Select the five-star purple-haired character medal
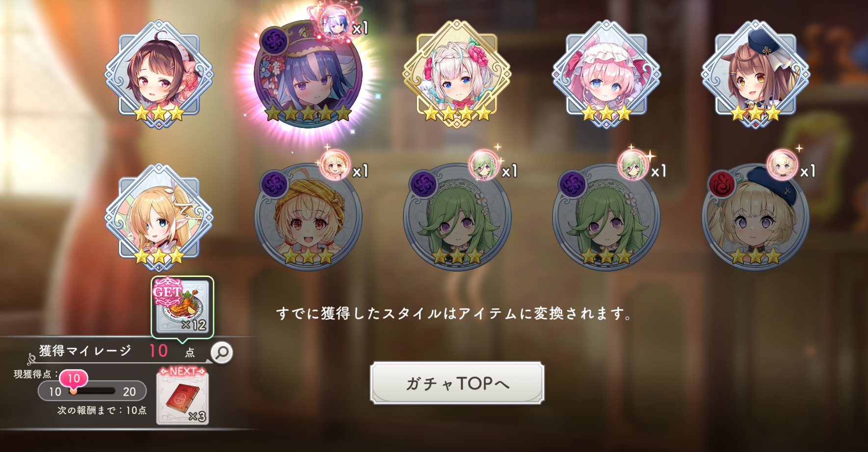This screenshot has width=868, height=452. 308,73
